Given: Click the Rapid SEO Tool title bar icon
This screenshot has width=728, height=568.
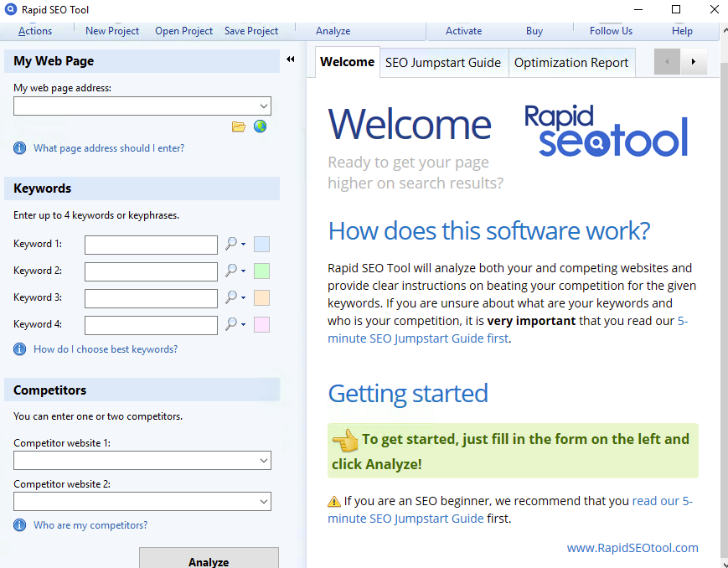Looking at the screenshot, I should [x=10, y=9].
